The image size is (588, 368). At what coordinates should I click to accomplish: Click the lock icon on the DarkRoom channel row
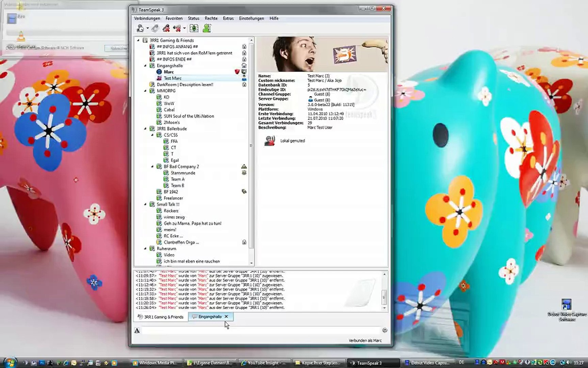point(244,85)
